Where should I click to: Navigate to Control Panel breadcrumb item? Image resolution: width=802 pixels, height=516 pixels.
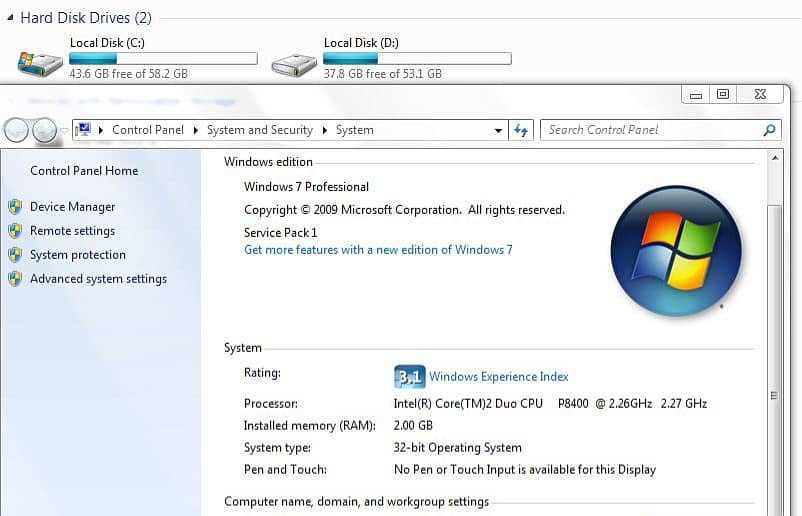[x=148, y=130]
